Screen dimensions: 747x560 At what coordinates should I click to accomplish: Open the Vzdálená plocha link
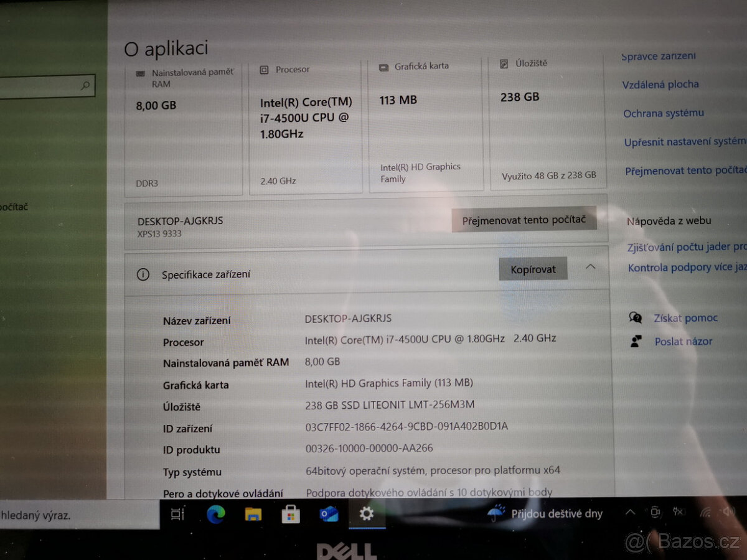(x=662, y=84)
